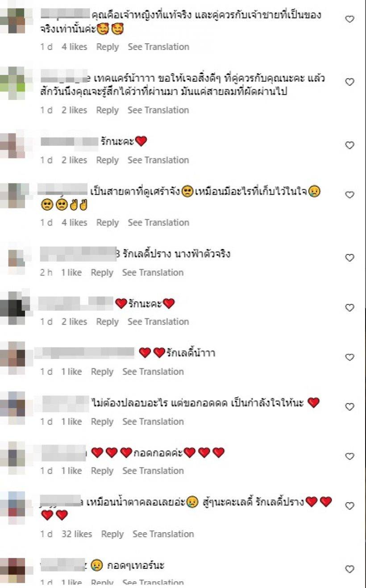Open 4 likes list on เจ้าหญิง comment
This screenshot has height=588, width=366.
[74, 47]
